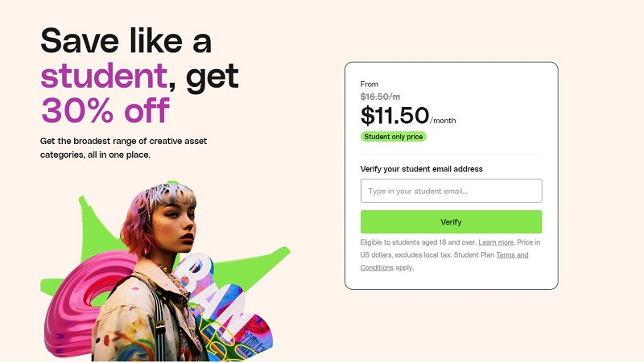This screenshot has width=644, height=363.
Task: Click the "From" label in pricing card
Action: [369, 84]
